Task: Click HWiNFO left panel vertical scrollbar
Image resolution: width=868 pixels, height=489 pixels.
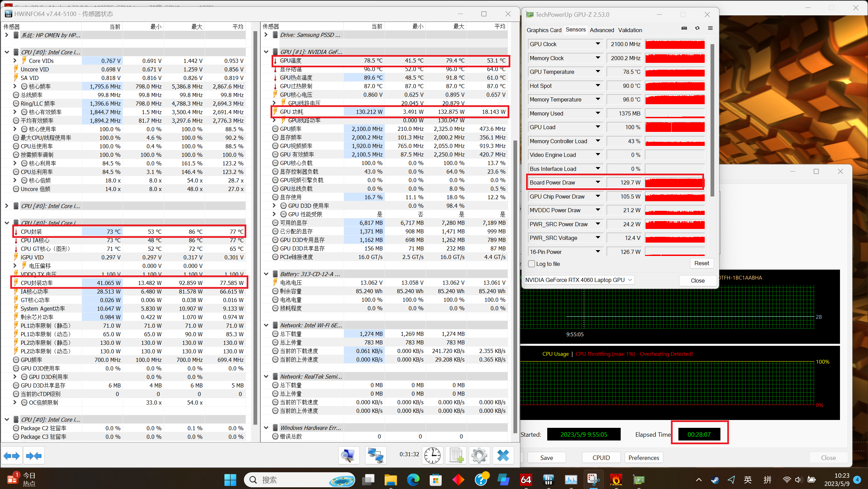Action: pyautogui.click(x=255, y=227)
